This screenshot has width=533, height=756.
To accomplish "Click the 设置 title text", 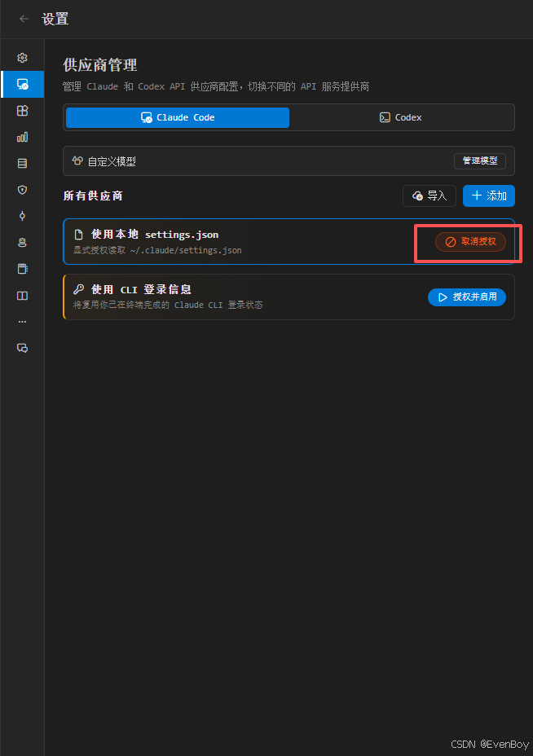I will pyautogui.click(x=55, y=19).
